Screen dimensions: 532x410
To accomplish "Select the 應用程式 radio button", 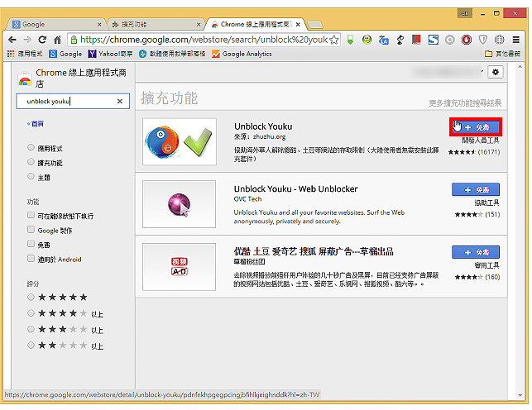I will click(31, 147).
